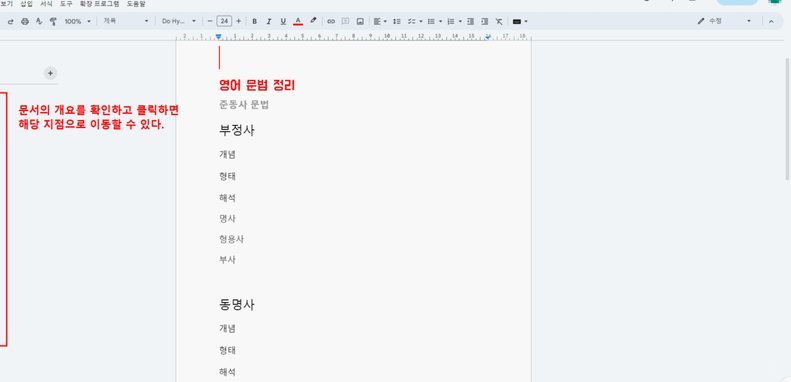This screenshot has height=382, width=791.
Task: Click the spell check icon
Action: tap(39, 21)
